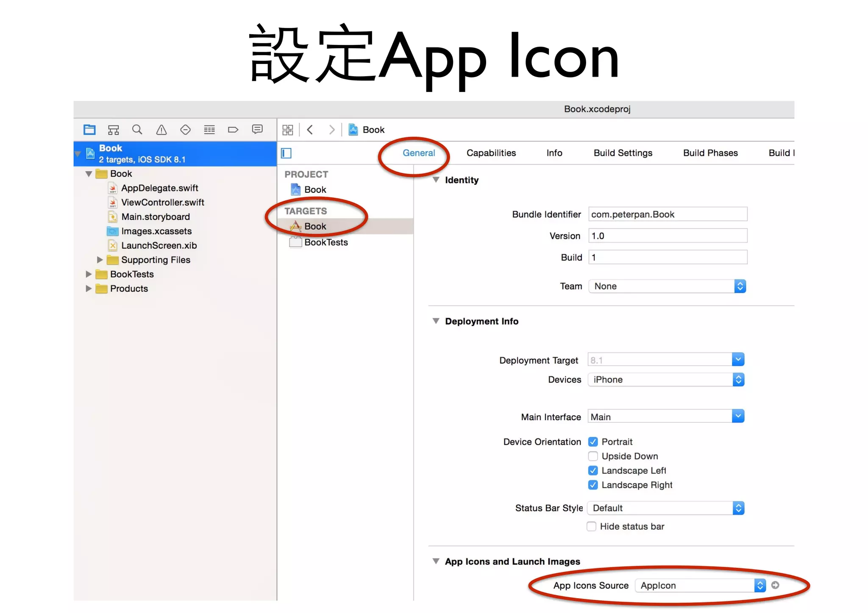Screen dimensions: 868x613
Task: Click the Version field
Action: tap(668, 236)
